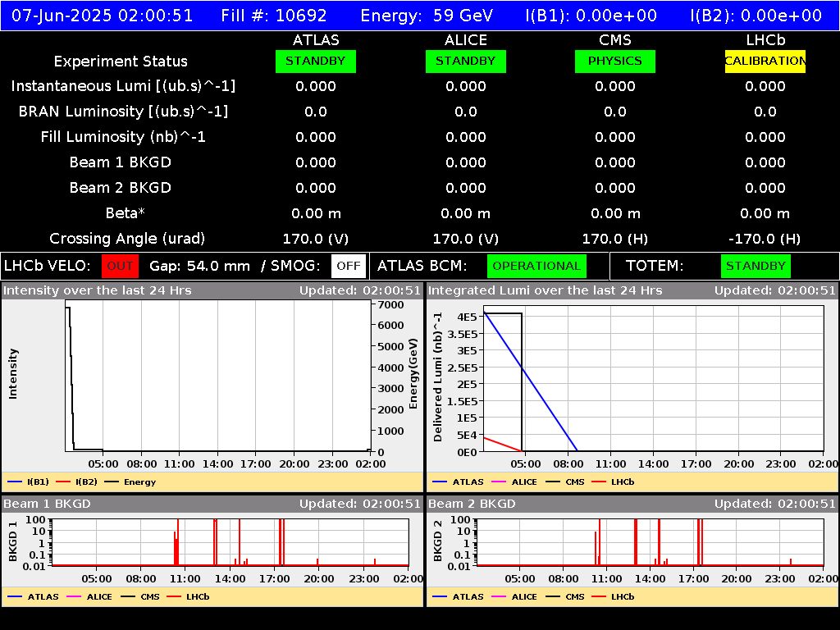Click the 14:00 tick on Intensity chart axis
The image size is (840, 630).
coord(217,464)
